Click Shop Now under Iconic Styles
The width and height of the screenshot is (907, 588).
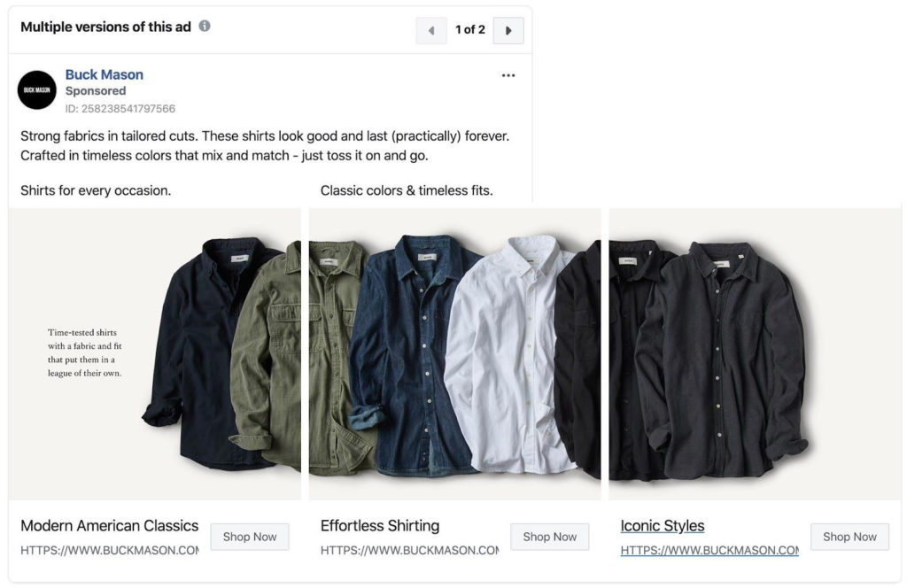[849, 537]
